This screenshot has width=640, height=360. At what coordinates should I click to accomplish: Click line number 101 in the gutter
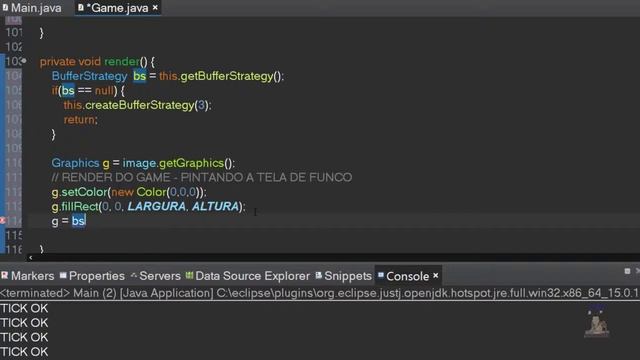pos(13,32)
